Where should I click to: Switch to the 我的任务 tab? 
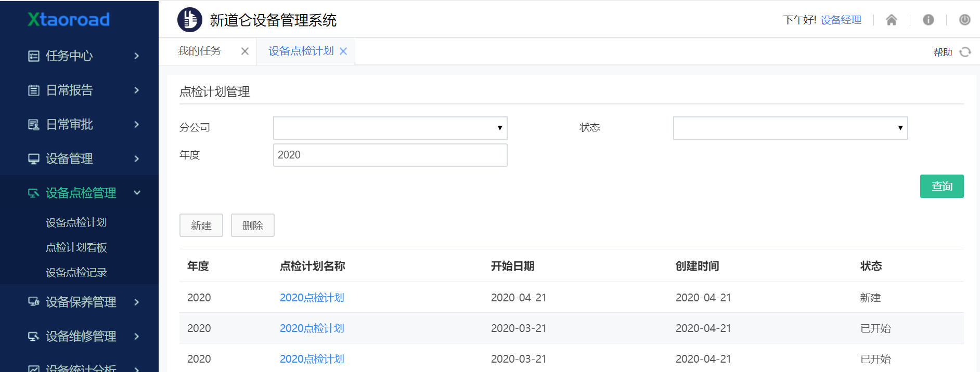point(199,51)
